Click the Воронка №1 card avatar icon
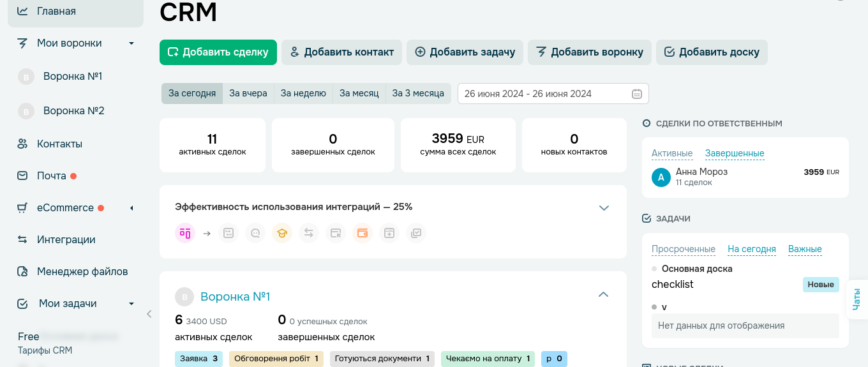This screenshot has height=367, width=868. (184, 297)
